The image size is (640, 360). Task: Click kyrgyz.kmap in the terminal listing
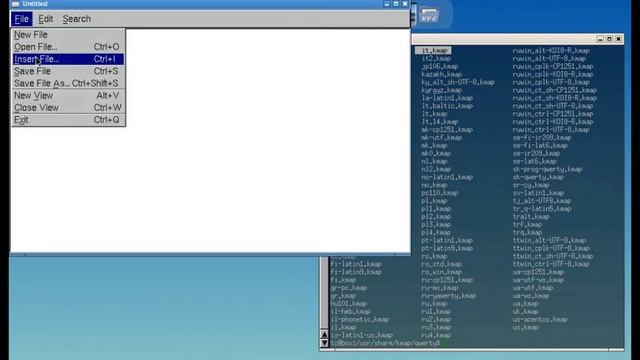tap(441, 90)
